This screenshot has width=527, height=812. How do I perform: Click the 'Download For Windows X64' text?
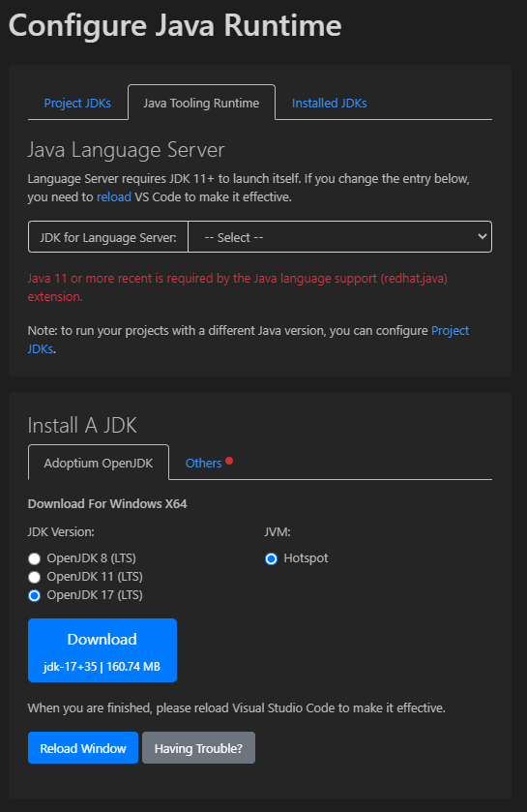(x=107, y=504)
